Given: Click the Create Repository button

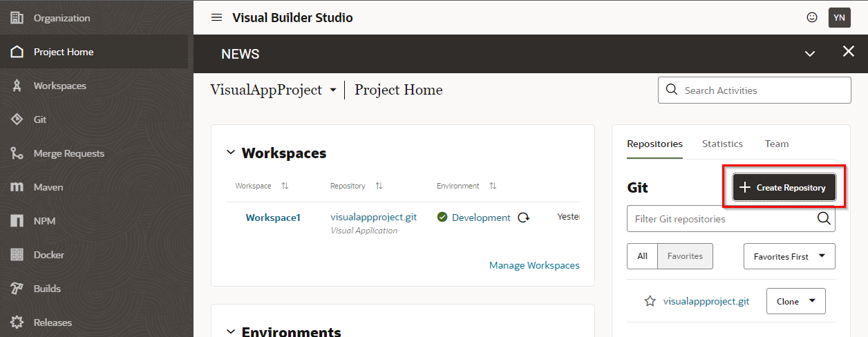Looking at the screenshot, I should pos(784,187).
